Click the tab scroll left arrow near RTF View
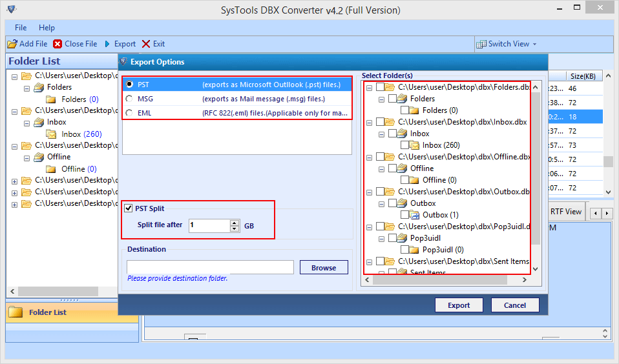Screen dimensions: 619x364 595,214
